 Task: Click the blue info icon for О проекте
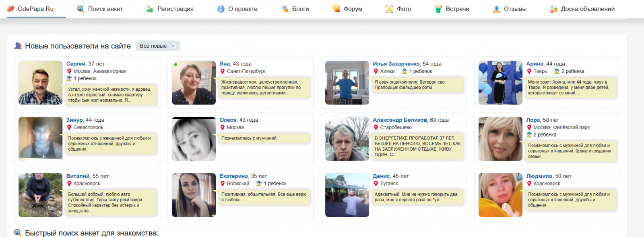221,9
